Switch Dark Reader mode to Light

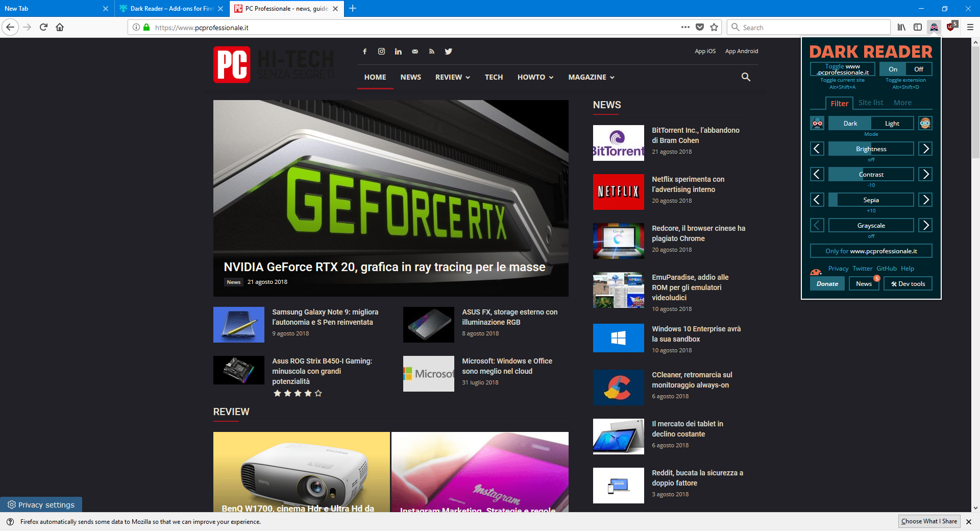(x=892, y=124)
